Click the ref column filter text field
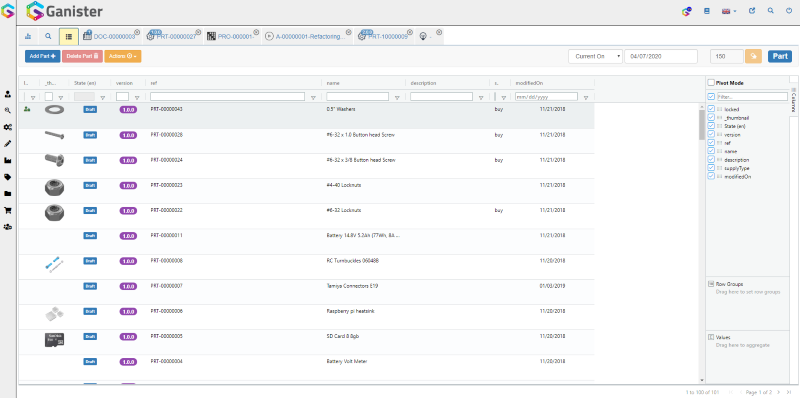Image resolution: width=800 pixels, height=398 pixels. click(x=228, y=96)
